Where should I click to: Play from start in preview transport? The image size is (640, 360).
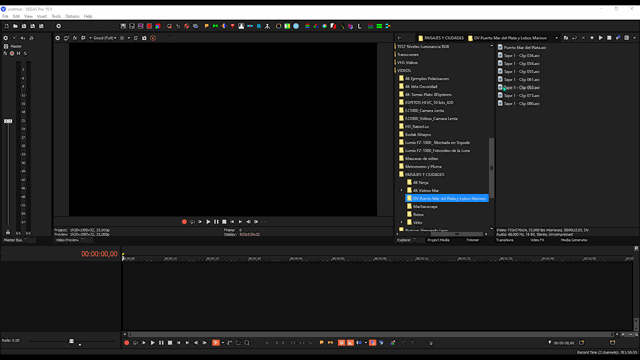coord(200,222)
